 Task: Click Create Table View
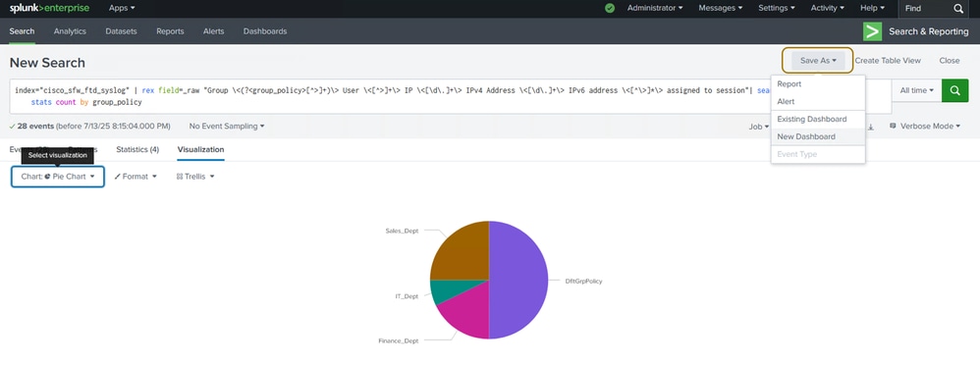tap(888, 61)
